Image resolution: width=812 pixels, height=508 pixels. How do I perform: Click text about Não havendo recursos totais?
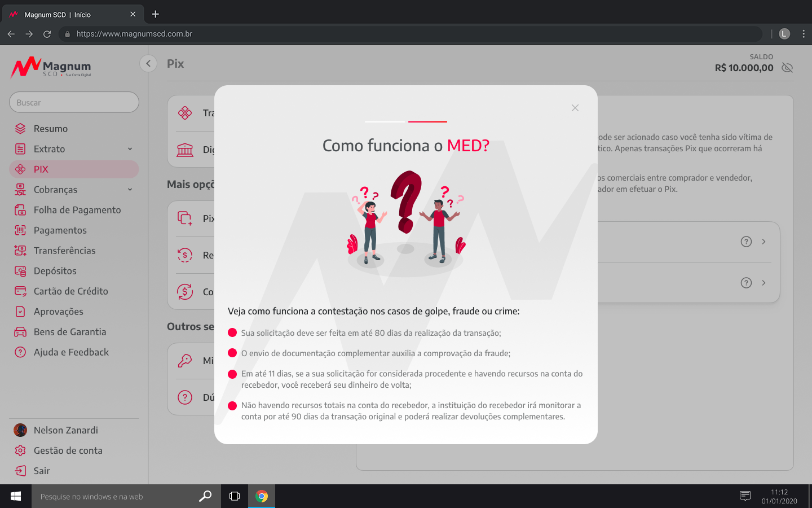(411, 411)
